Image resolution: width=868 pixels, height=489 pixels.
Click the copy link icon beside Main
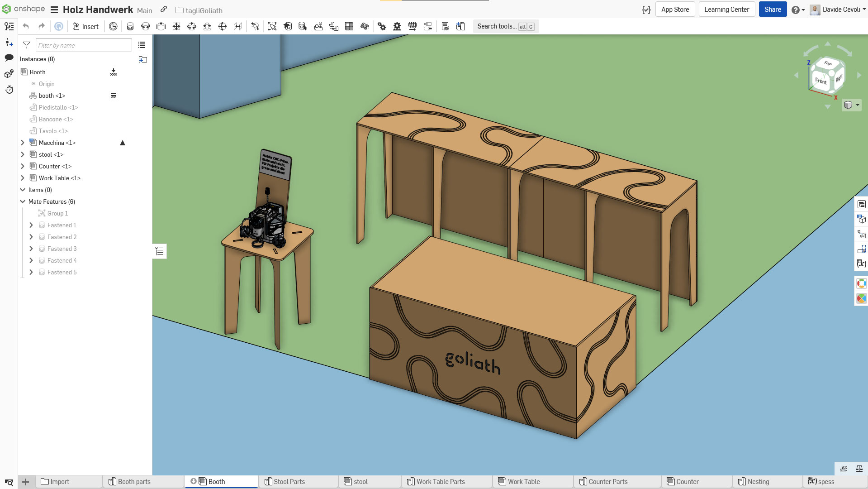coord(164,10)
